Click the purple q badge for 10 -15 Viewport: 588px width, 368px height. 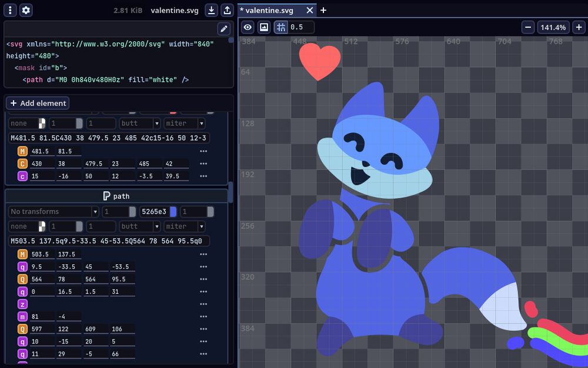pos(22,341)
